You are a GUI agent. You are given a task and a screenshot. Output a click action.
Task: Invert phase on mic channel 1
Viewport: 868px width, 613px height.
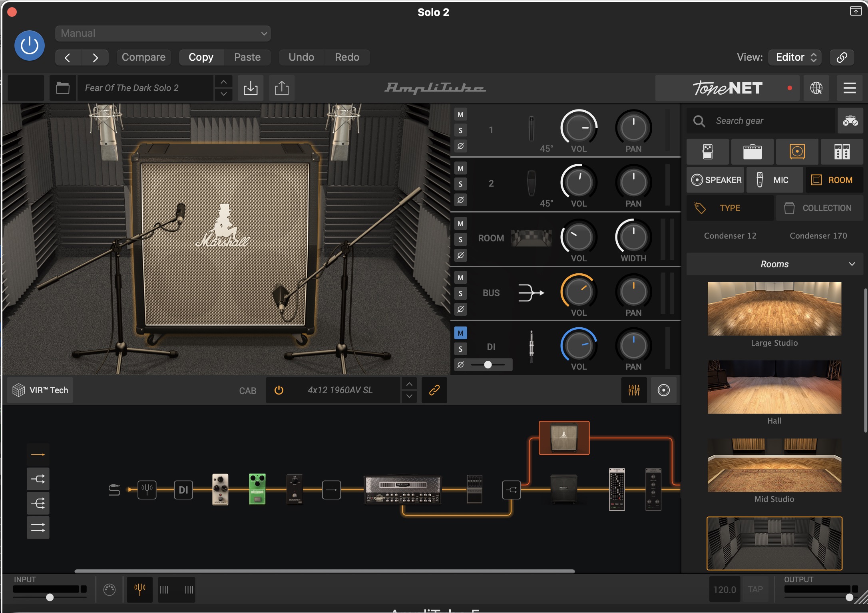pyautogui.click(x=460, y=146)
